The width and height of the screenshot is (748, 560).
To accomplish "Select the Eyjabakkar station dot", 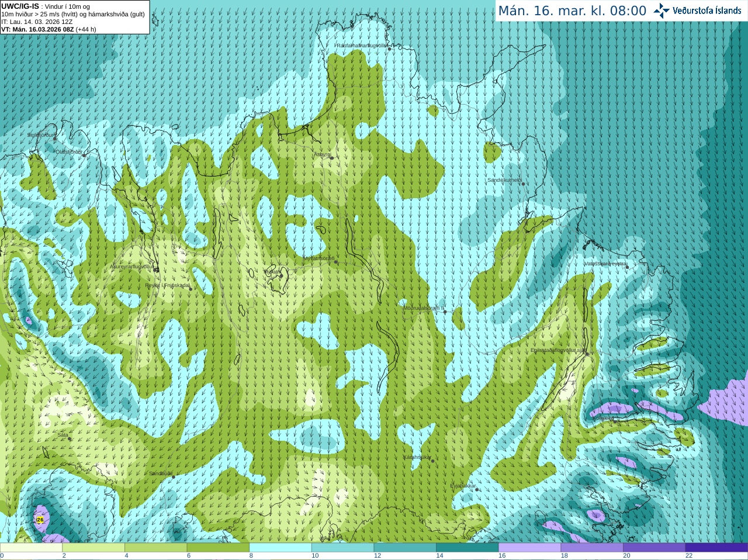I will pos(477,489).
